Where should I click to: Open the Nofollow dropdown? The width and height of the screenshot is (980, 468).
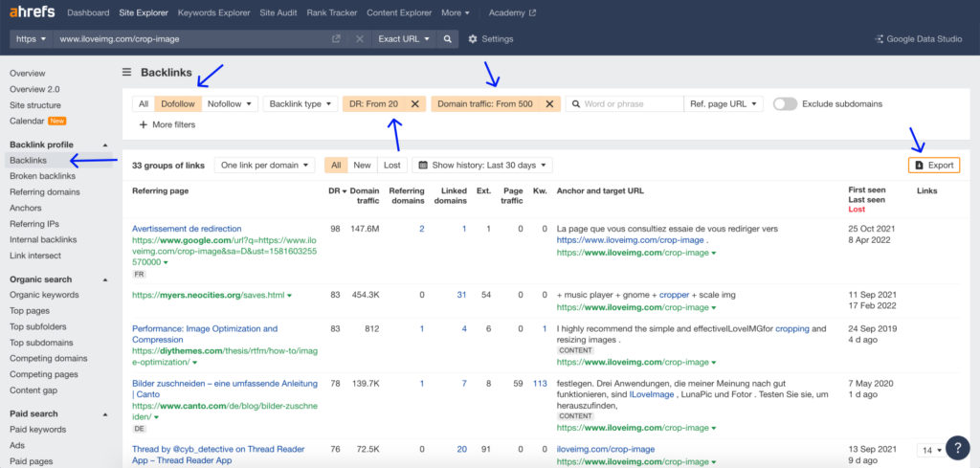(x=230, y=104)
